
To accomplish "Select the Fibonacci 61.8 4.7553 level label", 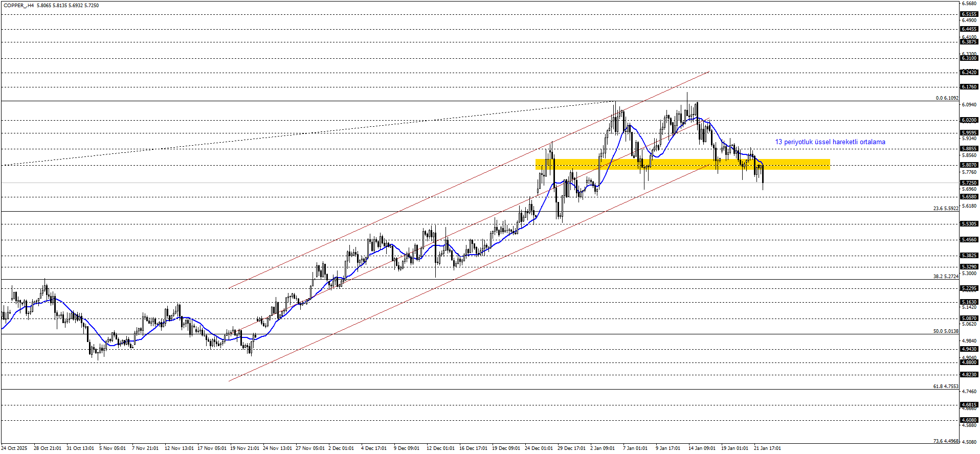I will click(945, 387).
